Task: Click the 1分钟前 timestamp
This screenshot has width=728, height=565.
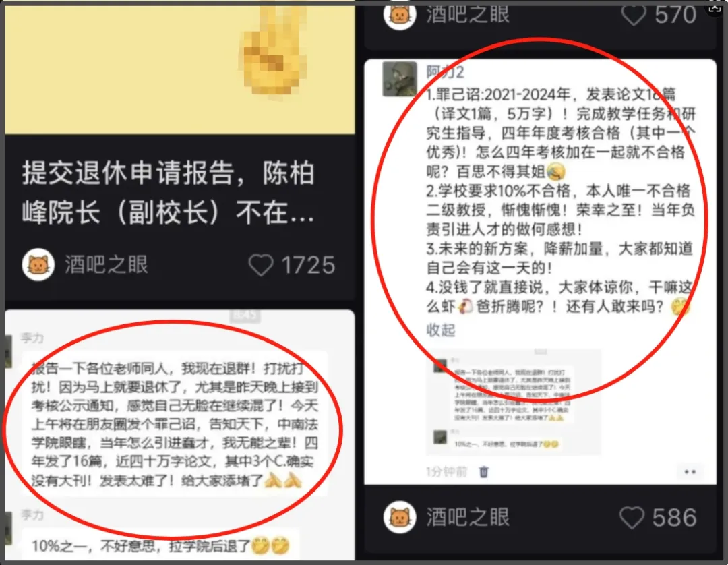Action: [447, 472]
